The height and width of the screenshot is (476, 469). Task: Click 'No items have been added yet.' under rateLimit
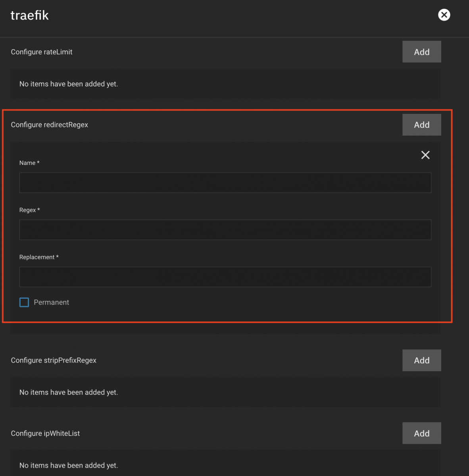coord(69,84)
